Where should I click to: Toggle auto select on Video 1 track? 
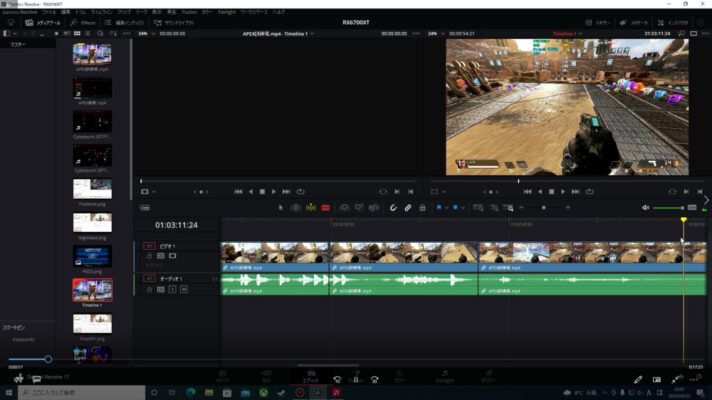(x=161, y=256)
